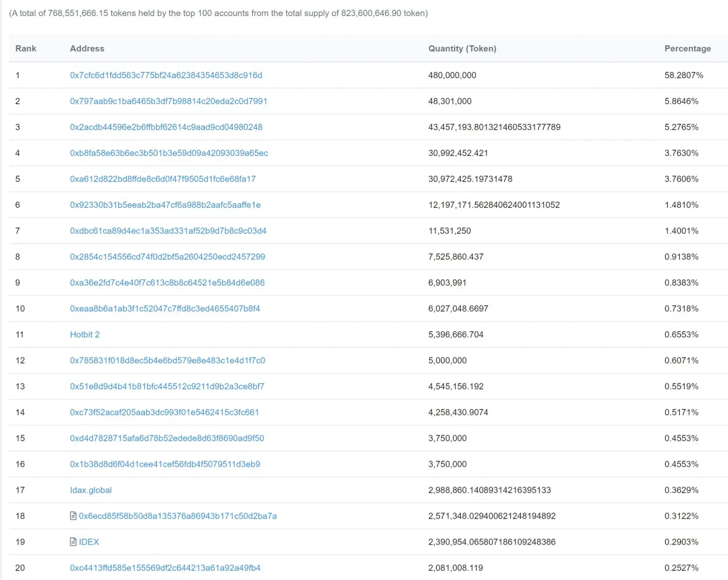Select percentage 3.7606%
The image size is (728, 580).
pyautogui.click(x=681, y=179)
